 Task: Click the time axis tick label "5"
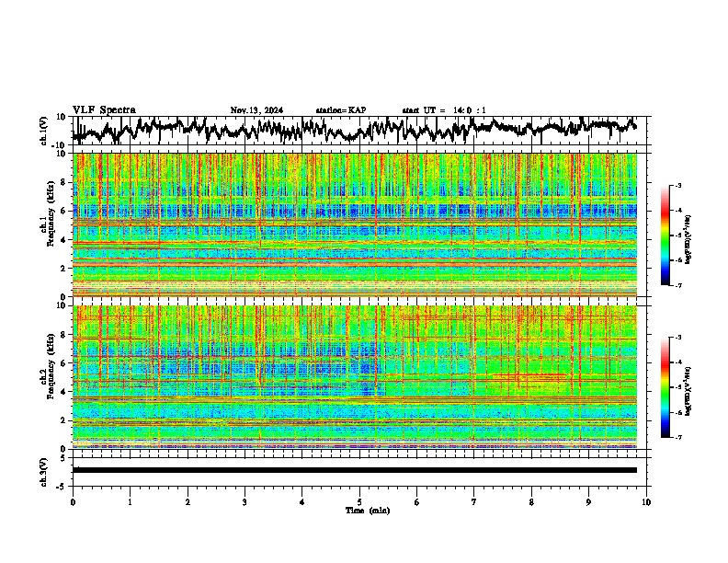[x=359, y=502]
